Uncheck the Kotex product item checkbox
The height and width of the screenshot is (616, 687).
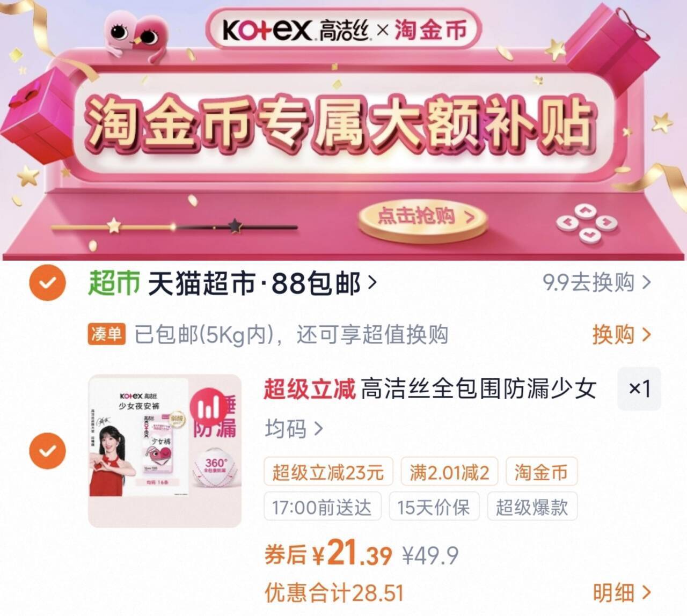(x=47, y=450)
